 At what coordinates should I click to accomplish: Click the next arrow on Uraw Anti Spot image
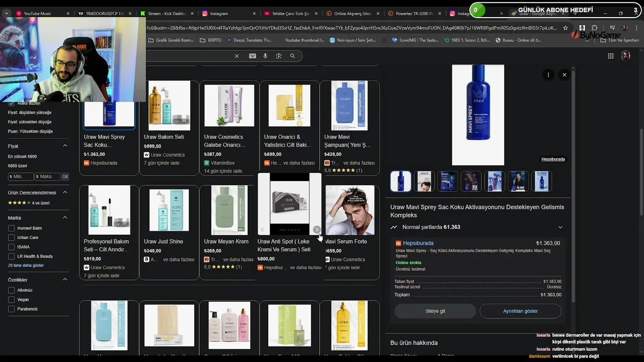coord(316,230)
